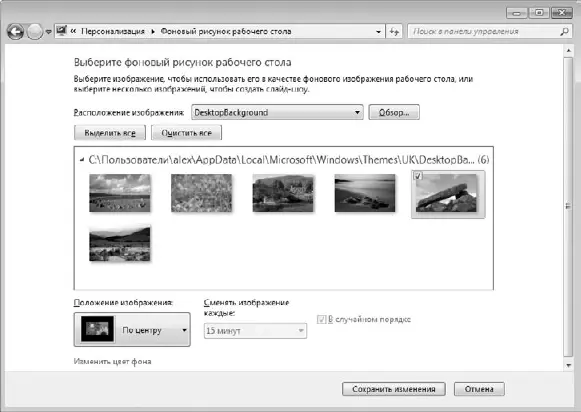Image resolution: width=581 pixels, height=412 pixels.
Task: Click the control panel icon in the address bar
Action: pyautogui.click(x=62, y=31)
